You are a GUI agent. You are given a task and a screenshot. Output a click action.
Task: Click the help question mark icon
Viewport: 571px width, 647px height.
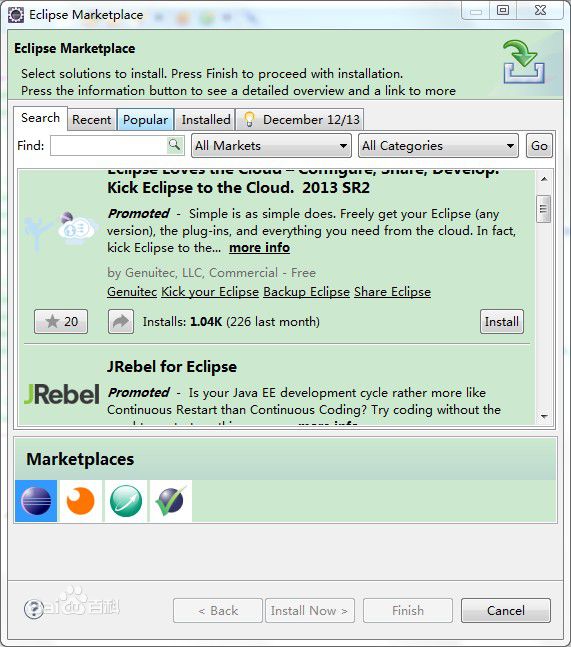(33, 609)
